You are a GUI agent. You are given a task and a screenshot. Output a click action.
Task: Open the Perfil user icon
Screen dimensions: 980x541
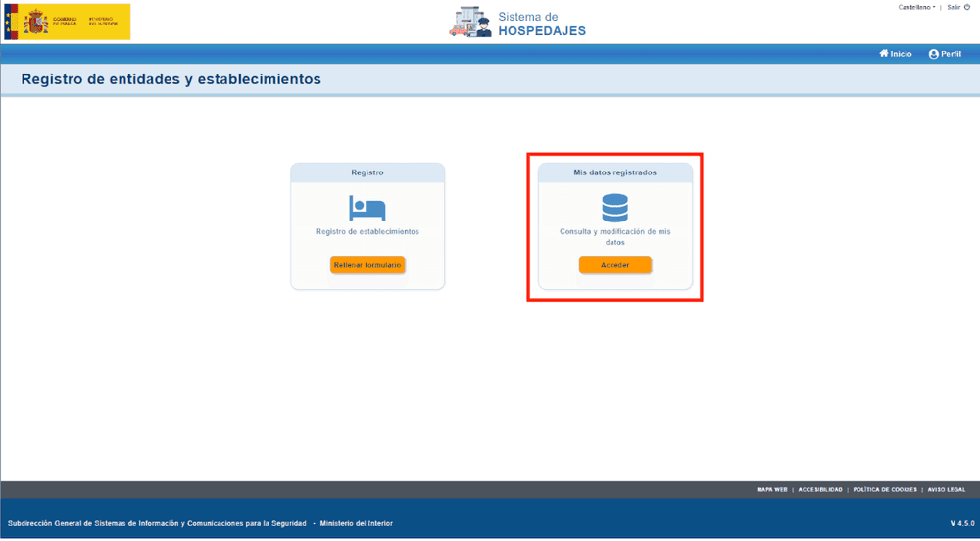(933, 55)
